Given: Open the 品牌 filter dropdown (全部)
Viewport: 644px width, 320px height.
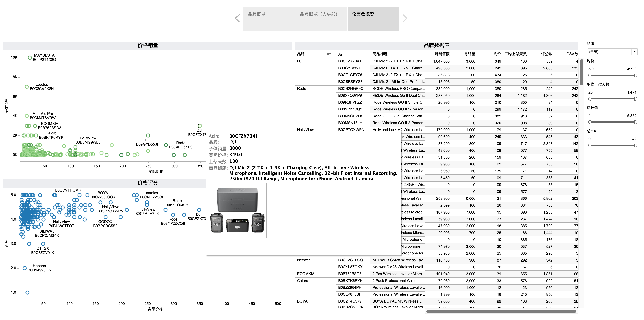Looking at the screenshot, I should (612, 52).
